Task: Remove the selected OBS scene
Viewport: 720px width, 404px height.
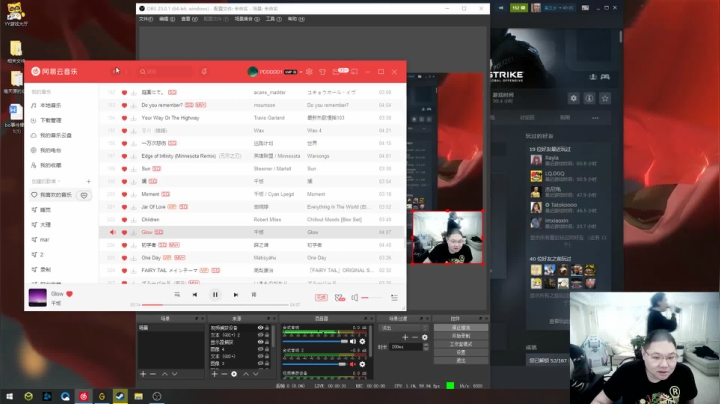Action: pyautogui.click(x=153, y=374)
